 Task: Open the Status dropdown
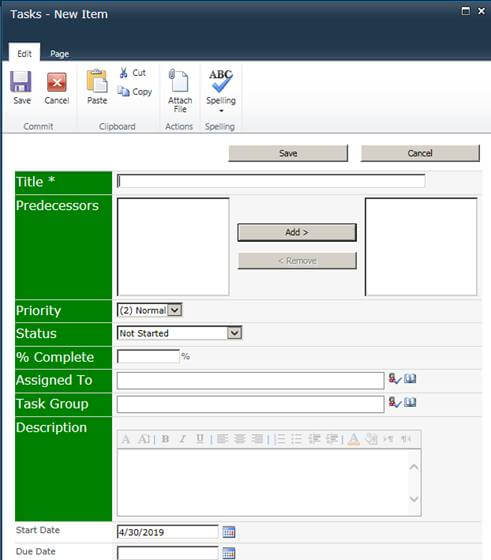click(x=234, y=333)
